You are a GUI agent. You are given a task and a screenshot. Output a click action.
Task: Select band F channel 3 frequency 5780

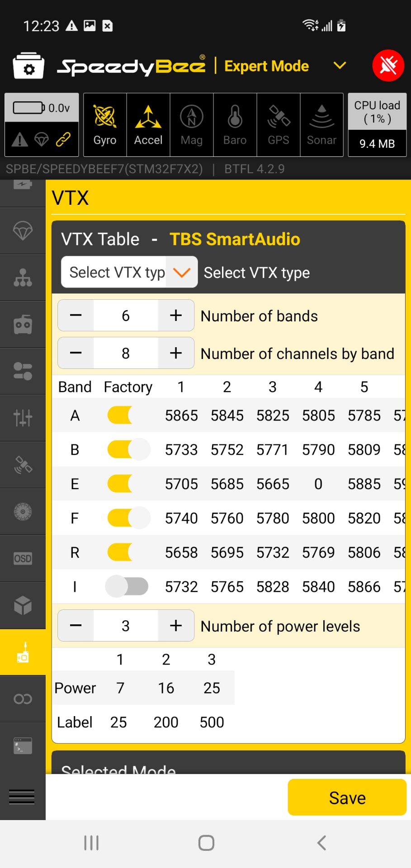point(273,519)
